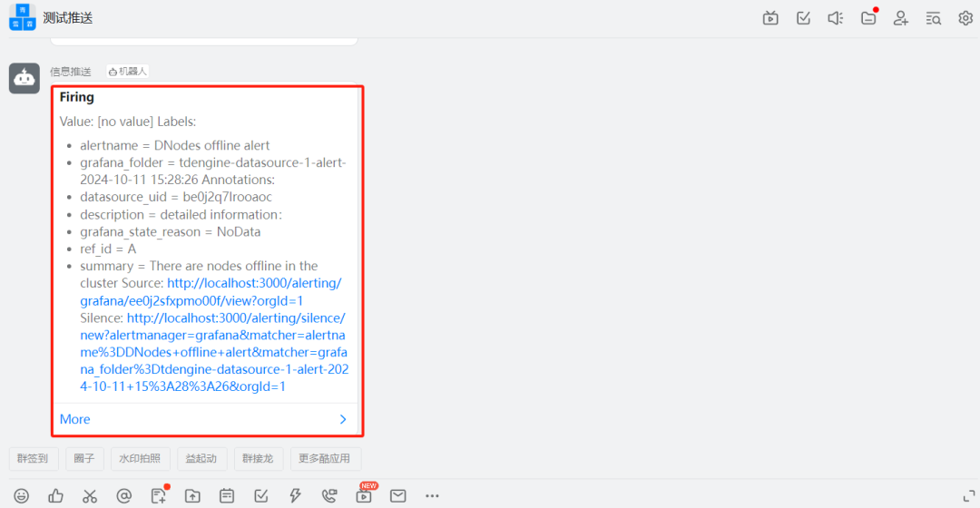Search chat history icon
Viewport: 980px width, 508px height.
click(933, 18)
